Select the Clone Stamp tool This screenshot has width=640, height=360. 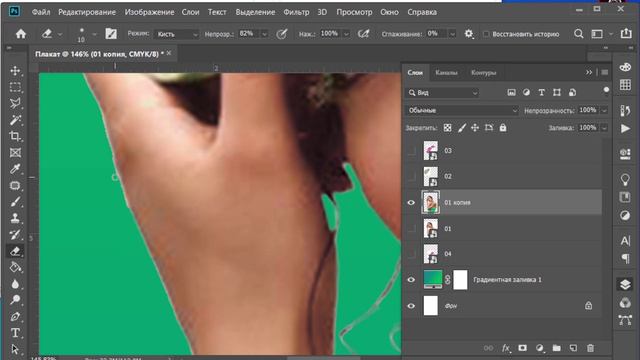tap(15, 218)
